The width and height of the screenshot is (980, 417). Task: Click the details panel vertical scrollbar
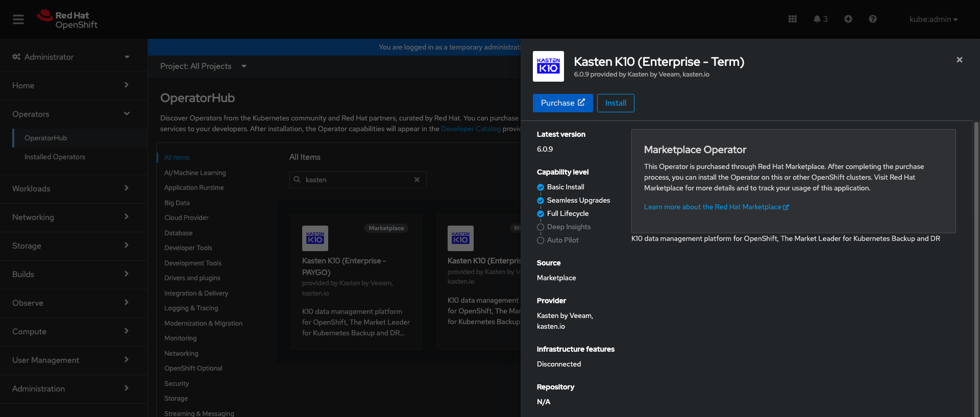pyautogui.click(x=976, y=269)
